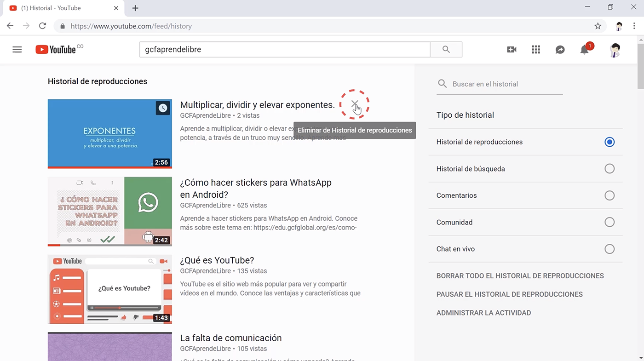Remove Multiplicar video from watch history
This screenshot has width=644, height=361.
click(355, 104)
